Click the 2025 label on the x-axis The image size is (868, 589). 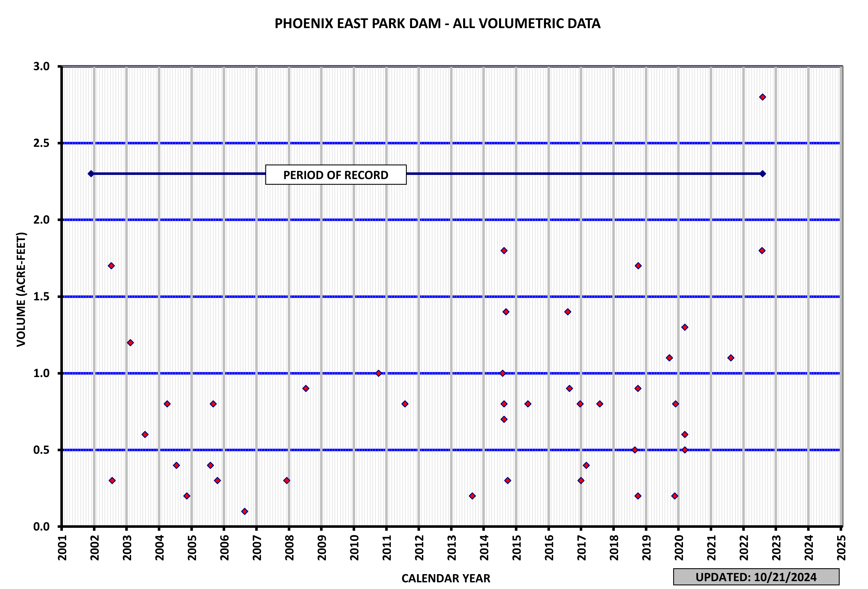coord(841,547)
